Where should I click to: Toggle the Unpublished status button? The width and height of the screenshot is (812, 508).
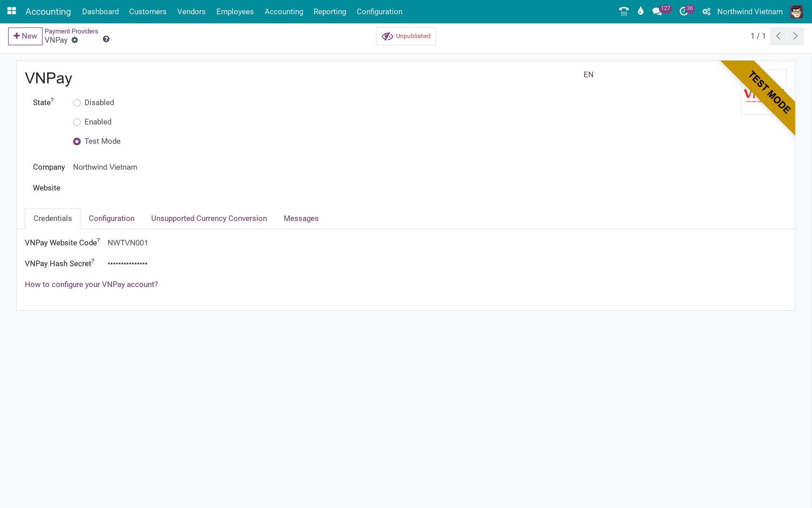coord(406,36)
